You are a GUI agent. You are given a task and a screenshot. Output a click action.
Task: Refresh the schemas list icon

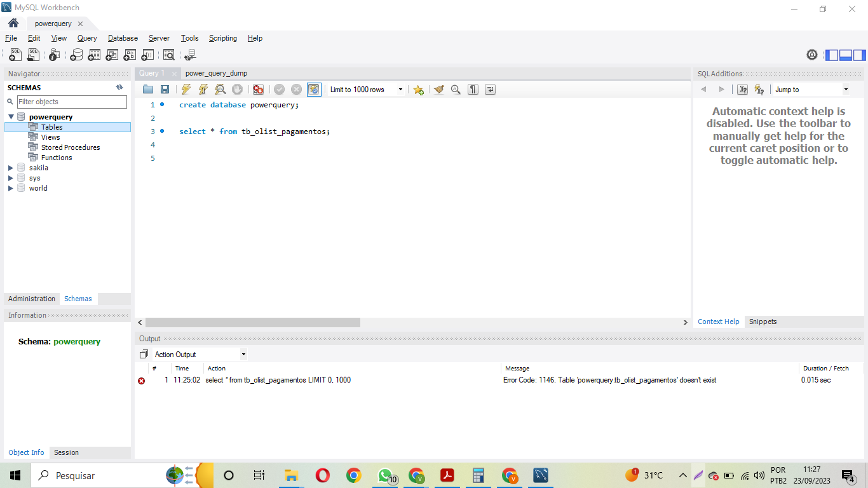tap(119, 88)
